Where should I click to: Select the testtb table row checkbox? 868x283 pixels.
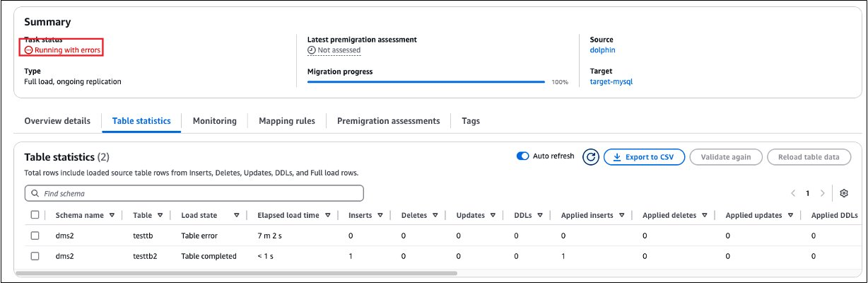click(x=35, y=236)
